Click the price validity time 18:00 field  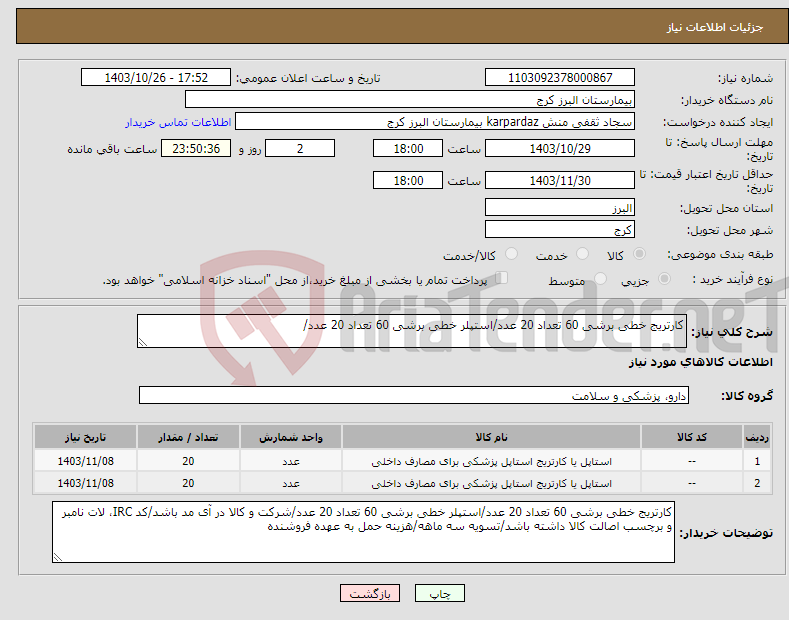(x=408, y=180)
